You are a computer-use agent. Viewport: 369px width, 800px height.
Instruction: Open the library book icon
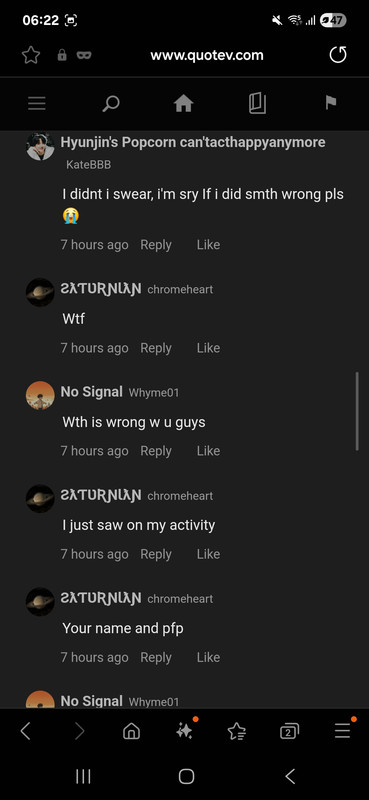257,103
